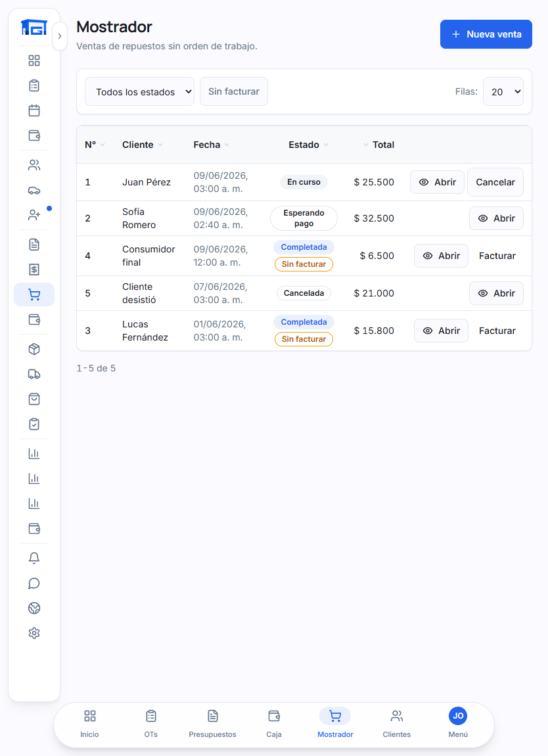
Task: Open the calendar icon in sidebar
Action: click(34, 110)
